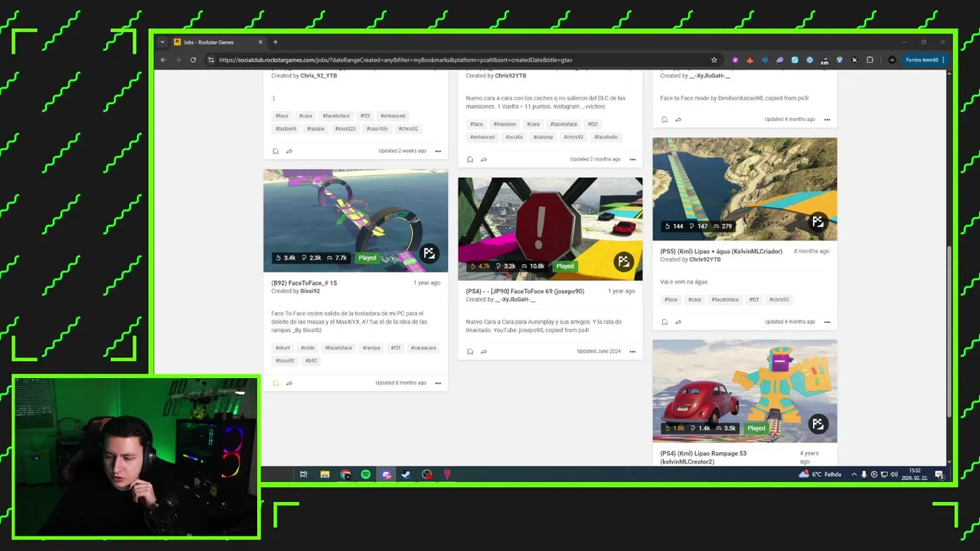Filter by the #oculto tag
This screenshot has width=980, height=551.
(514, 137)
